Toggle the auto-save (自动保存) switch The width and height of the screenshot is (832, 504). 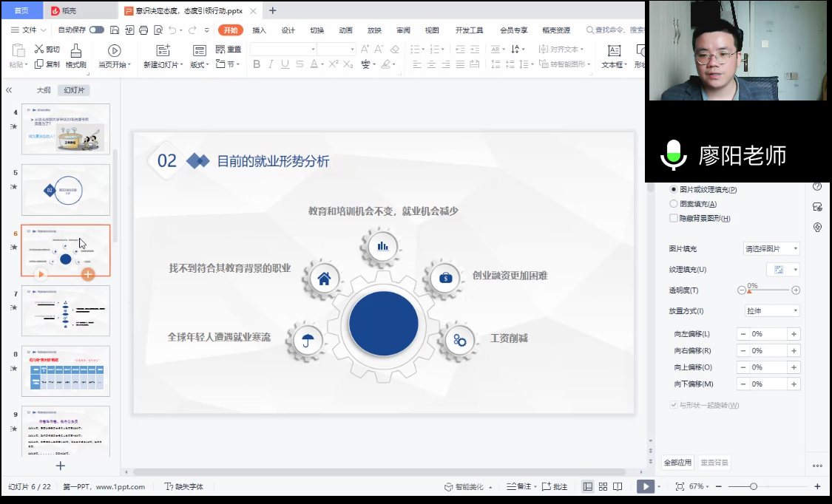pyautogui.click(x=97, y=30)
